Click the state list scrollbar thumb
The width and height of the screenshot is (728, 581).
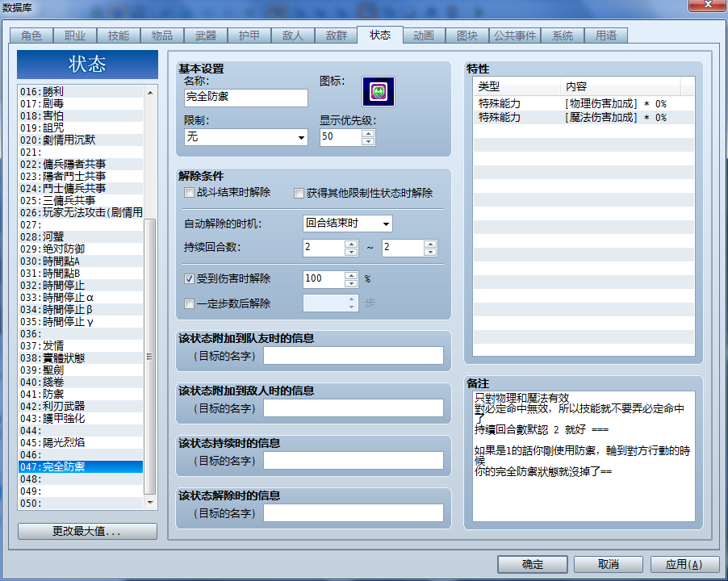[x=150, y=357]
